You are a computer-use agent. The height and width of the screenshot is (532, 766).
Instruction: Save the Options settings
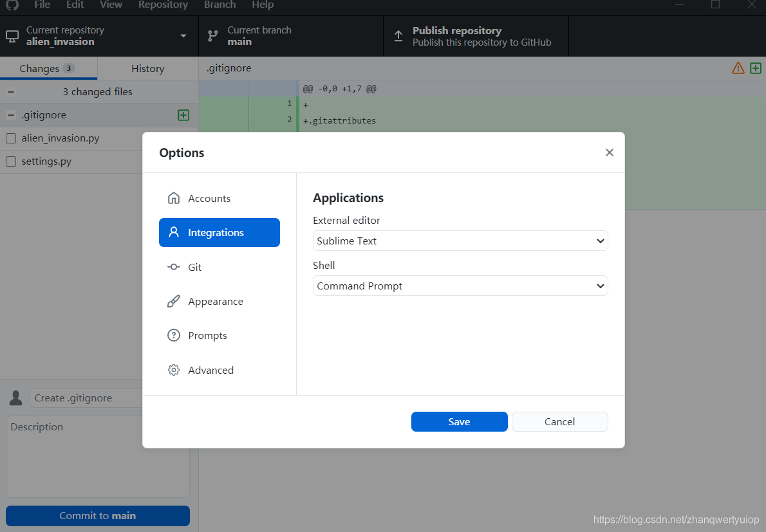coord(459,422)
